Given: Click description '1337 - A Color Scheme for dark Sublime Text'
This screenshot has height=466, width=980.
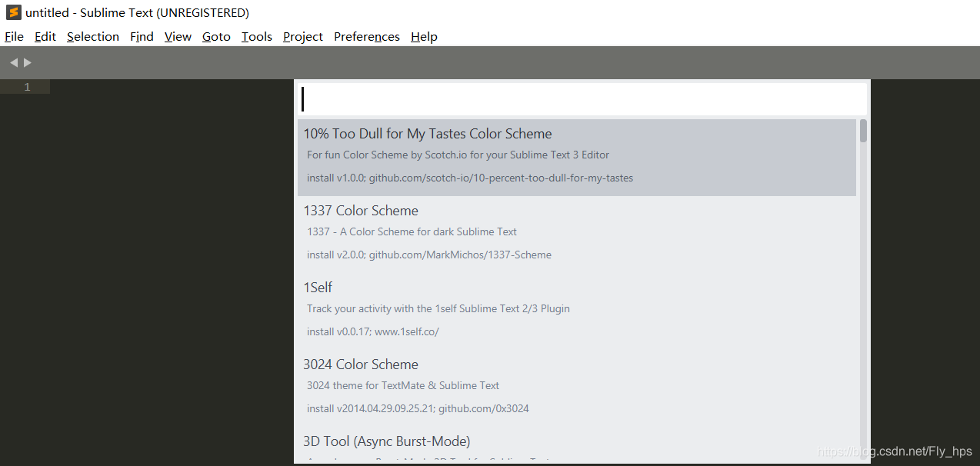Looking at the screenshot, I should click(412, 231).
